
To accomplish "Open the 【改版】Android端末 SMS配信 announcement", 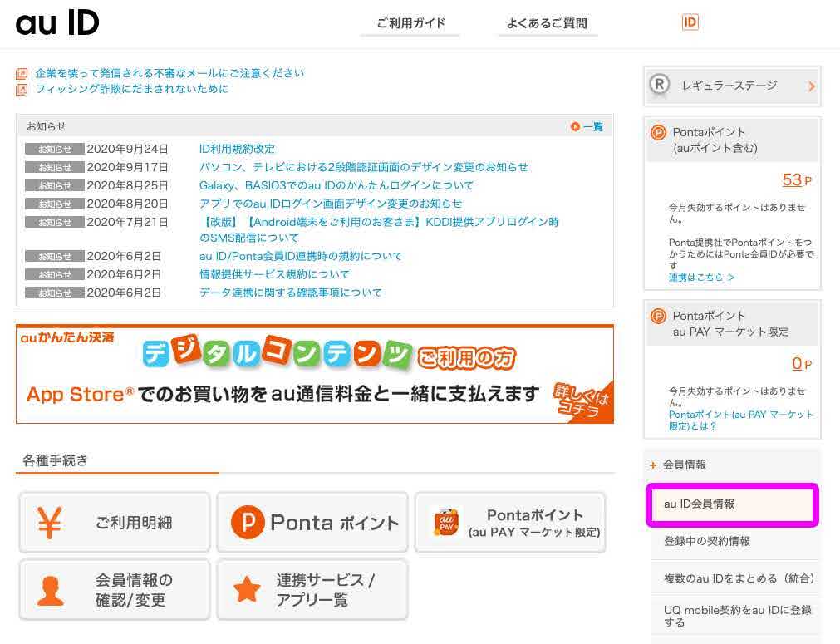I will (379, 229).
